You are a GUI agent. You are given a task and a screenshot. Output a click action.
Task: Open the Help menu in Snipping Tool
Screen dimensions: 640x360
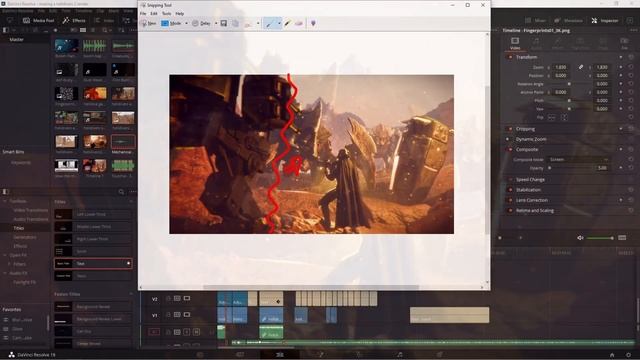tap(180, 13)
